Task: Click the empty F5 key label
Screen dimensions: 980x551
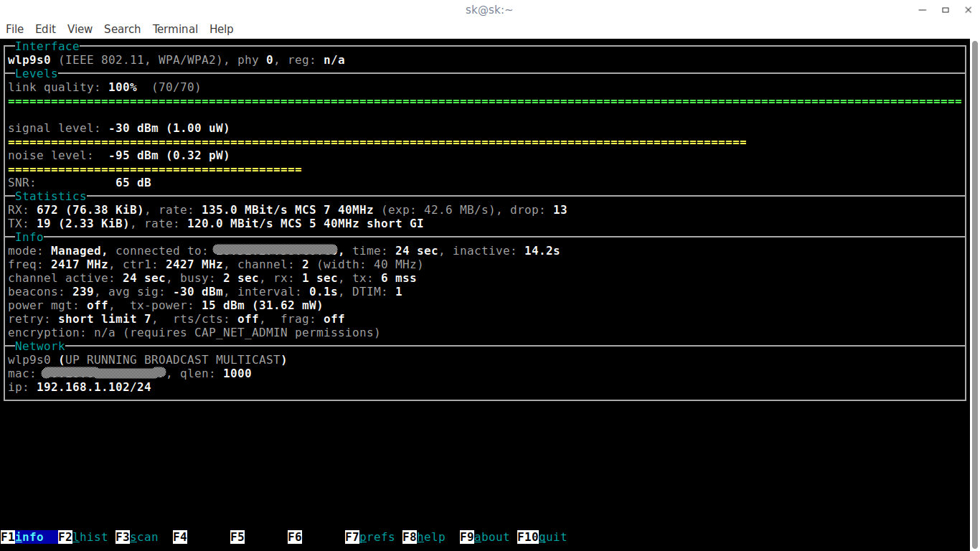Action: [237, 537]
